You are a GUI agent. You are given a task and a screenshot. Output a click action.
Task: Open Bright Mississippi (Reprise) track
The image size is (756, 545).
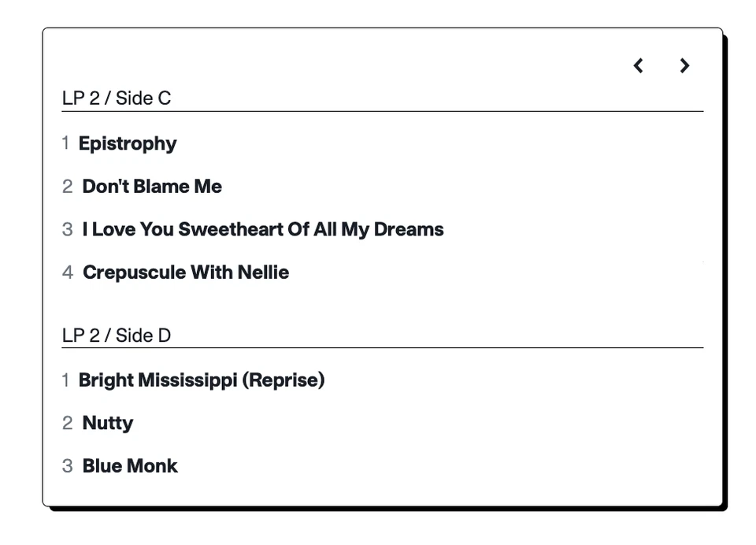[202, 380]
